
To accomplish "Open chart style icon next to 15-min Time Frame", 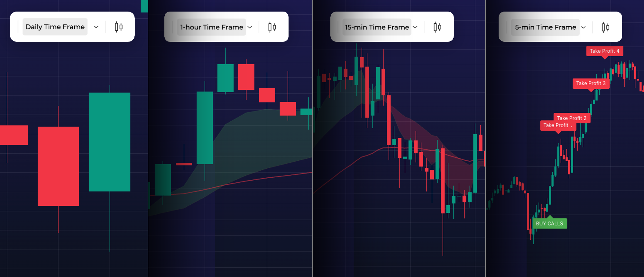I will click(437, 27).
